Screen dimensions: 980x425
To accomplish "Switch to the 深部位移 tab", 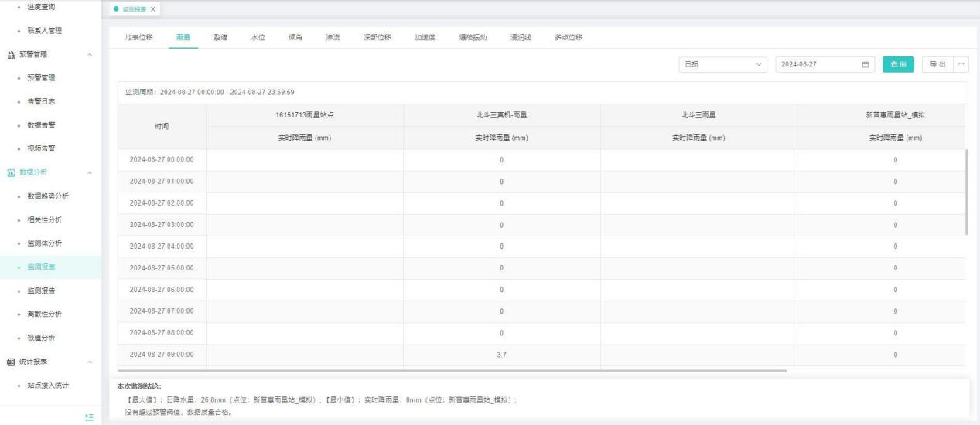I will pyautogui.click(x=377, y=37).
